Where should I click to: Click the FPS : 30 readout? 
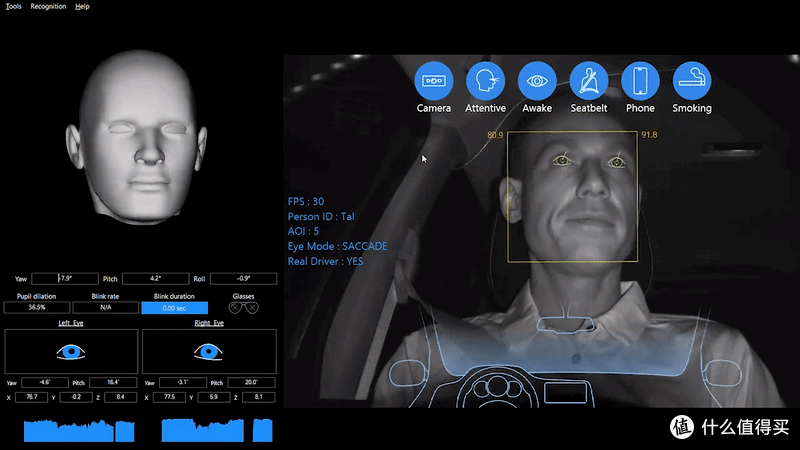pyautogui.click(x=306, y=202)
